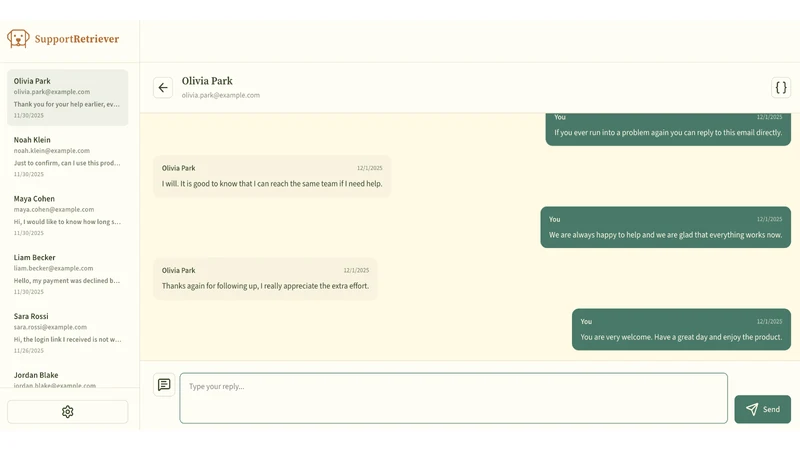This screenshot has width=800, height=450.
Task: Open the canned responses icon beside reply box
Action: pos(164,385)
